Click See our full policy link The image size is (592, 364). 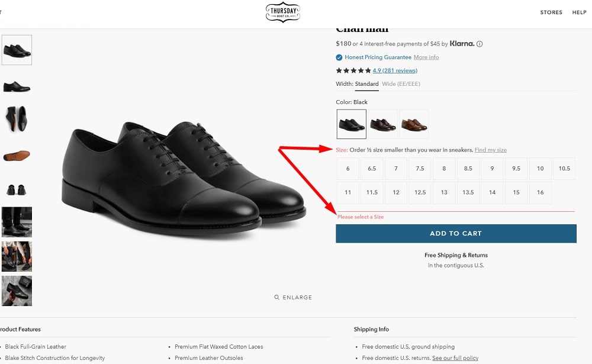point(455,357)
